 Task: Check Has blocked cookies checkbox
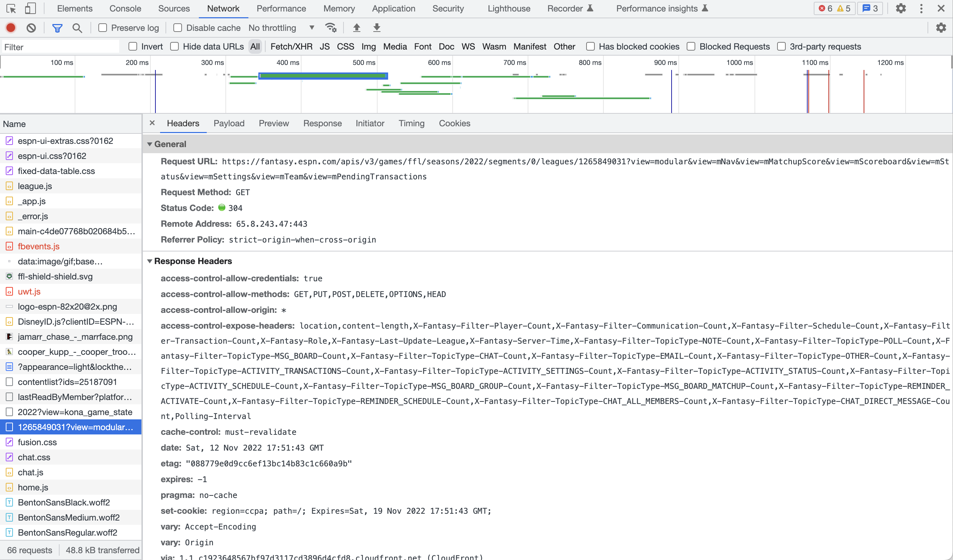tap(590, 47)
